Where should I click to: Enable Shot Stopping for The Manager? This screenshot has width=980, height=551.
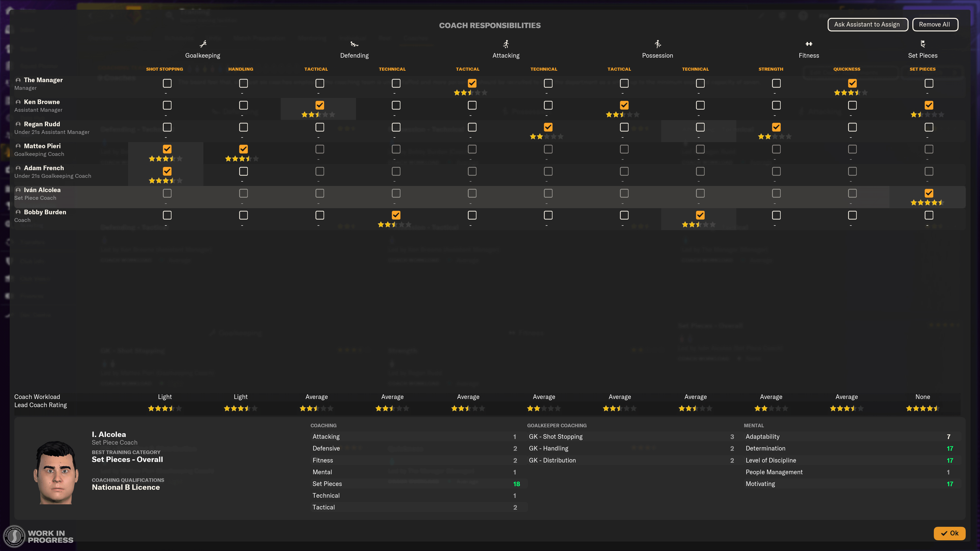(x=167, y=83)
